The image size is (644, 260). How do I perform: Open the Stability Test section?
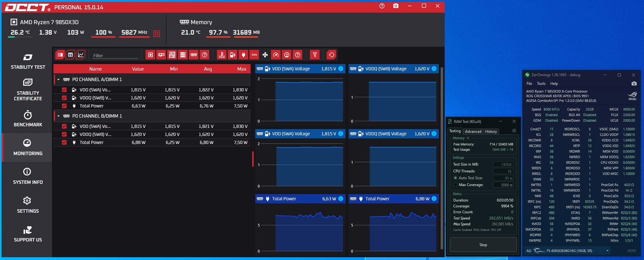[28, 62]
